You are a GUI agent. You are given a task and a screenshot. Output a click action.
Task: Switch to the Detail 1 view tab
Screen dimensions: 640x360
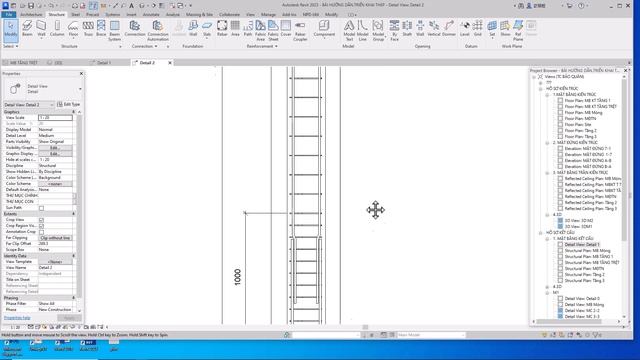click(104, 63)
